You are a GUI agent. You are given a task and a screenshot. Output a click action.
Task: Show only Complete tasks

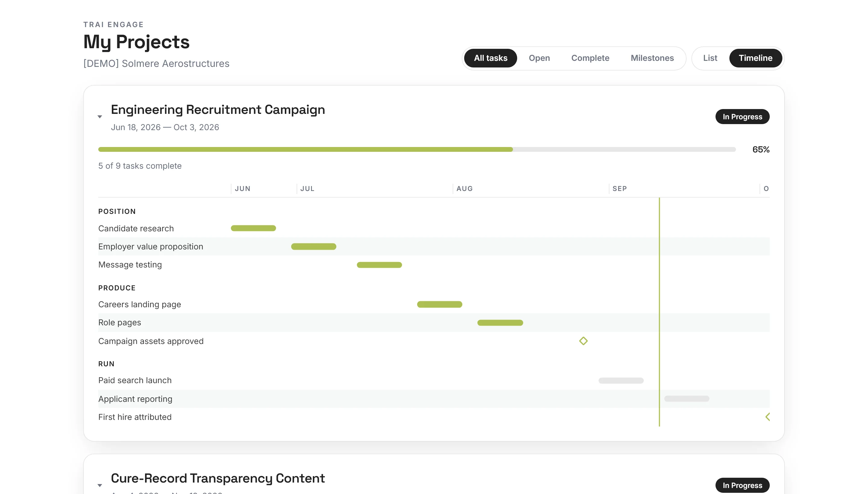click(x=590, y=58)
